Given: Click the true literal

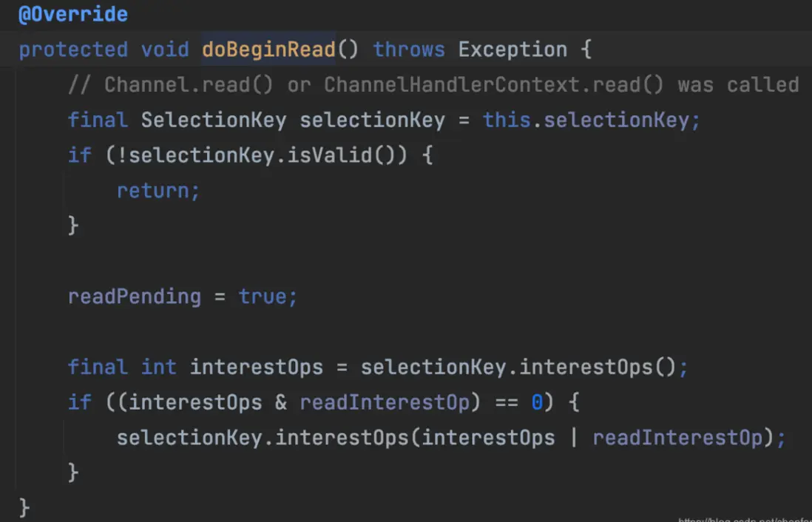Looking at the screenshot, I should click(x=262, y=296).
